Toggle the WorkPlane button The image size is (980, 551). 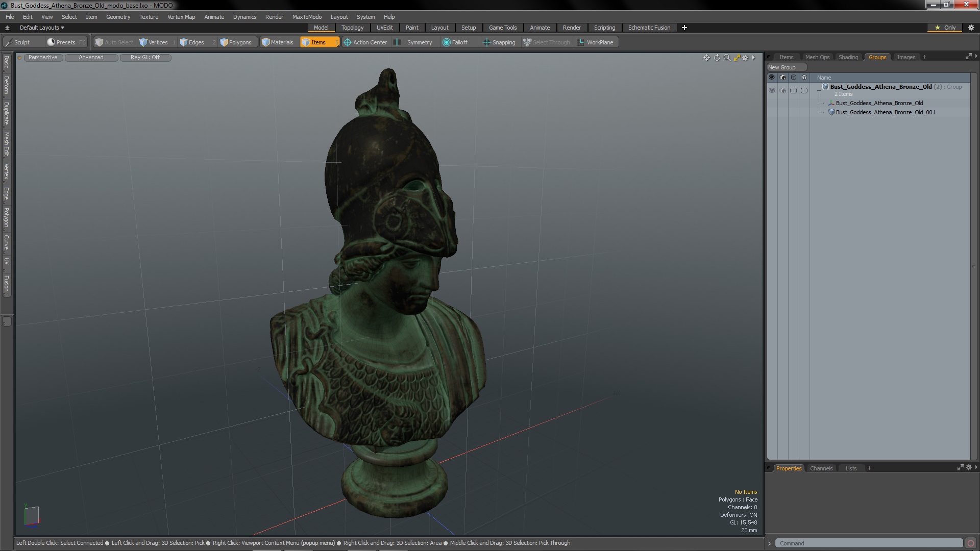tap(595, 42)
